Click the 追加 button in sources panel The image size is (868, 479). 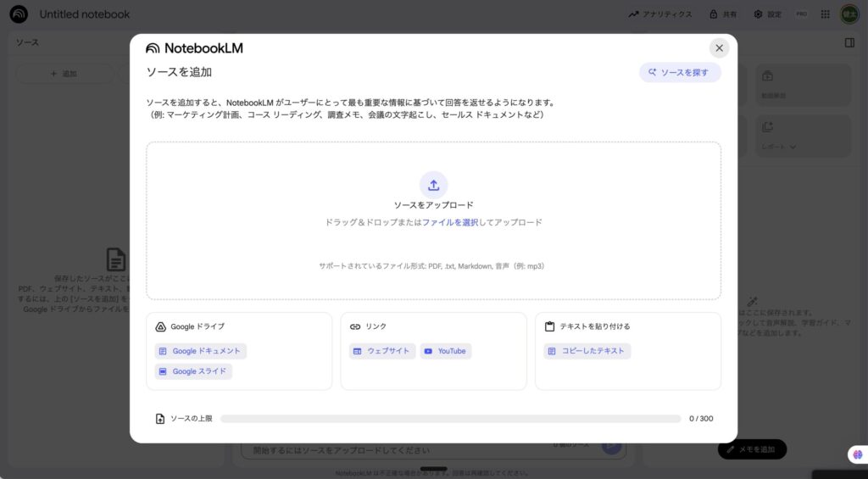coord(64,74)
